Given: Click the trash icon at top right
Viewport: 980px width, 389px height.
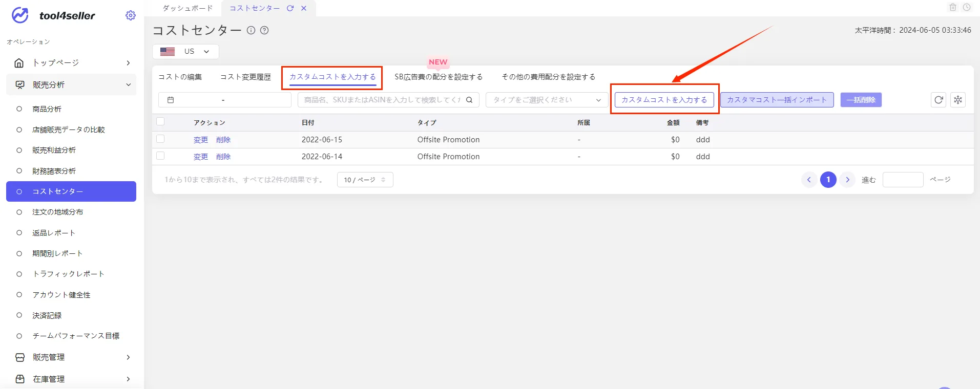Looking at the screenshot, I should pos(953,7).
